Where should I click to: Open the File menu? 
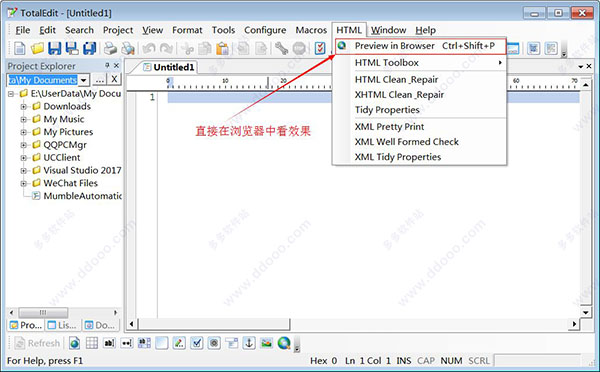tap(23, 30)
